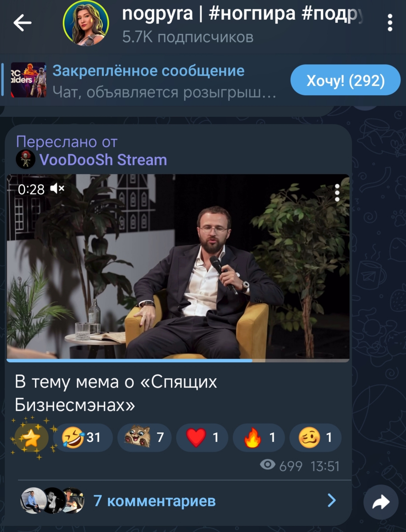Click the Хочу! (292) button

[346, 80]
